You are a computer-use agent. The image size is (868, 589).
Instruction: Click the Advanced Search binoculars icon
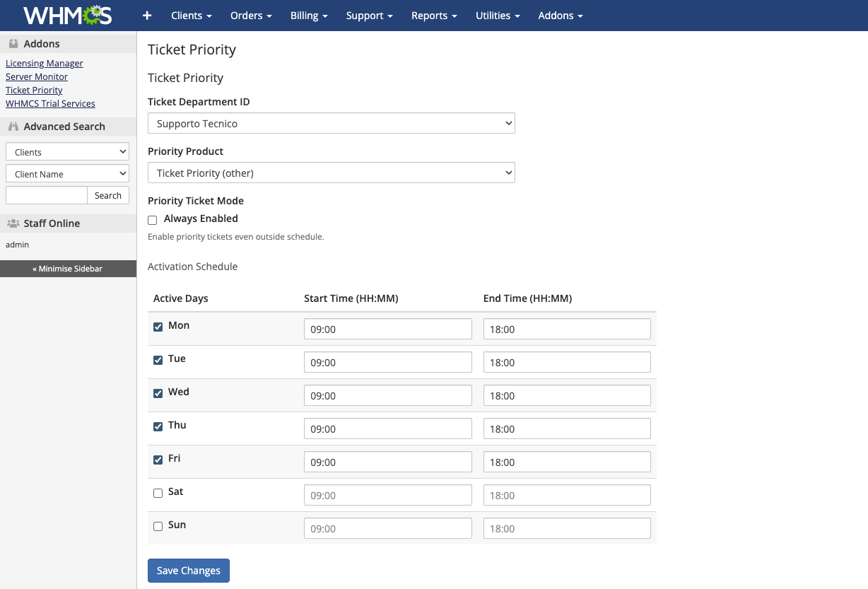click(13, 127)
